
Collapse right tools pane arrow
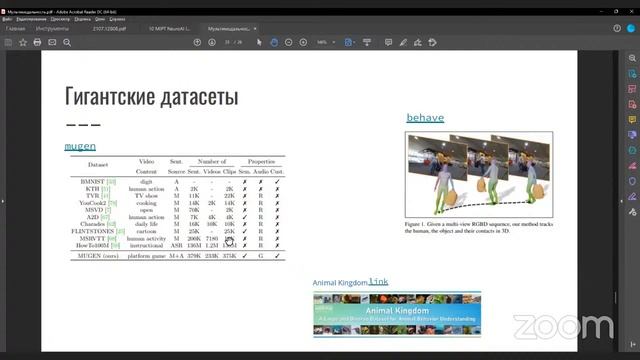click(x=622, y=201)
